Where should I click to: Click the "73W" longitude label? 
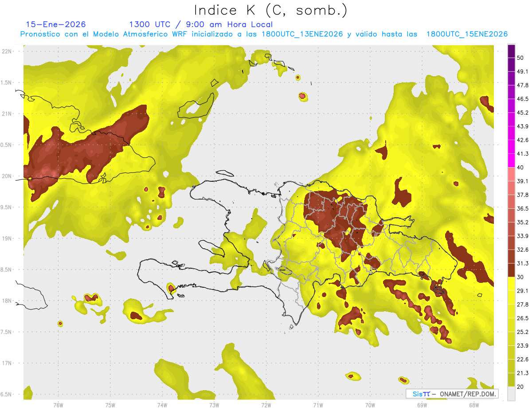(x=214, y=405)
